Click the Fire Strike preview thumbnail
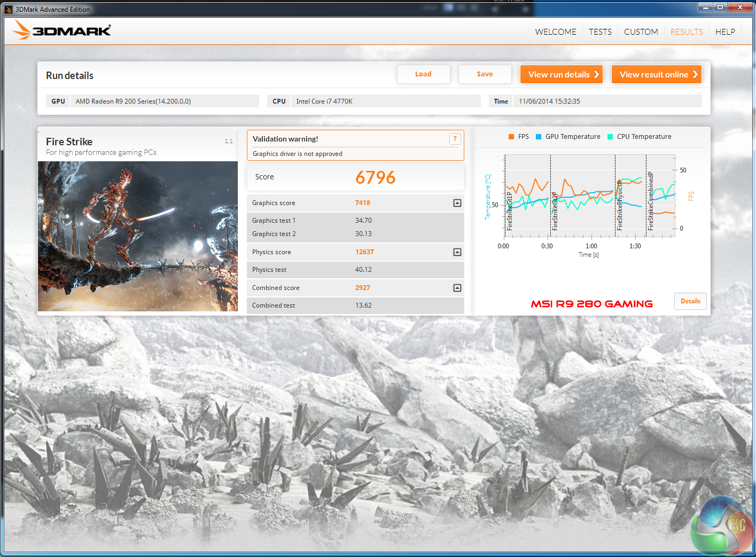The height and width of the screenshot is (557, 756). coord(138,236)
